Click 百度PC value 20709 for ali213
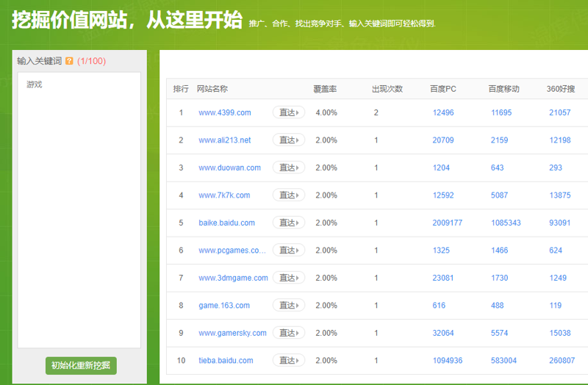Screen dimensions: 588x385 [443, 140]
